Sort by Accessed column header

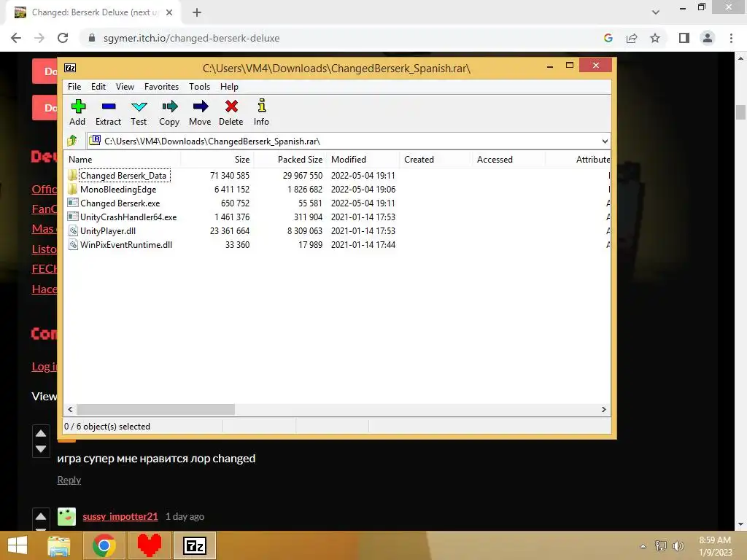click(x=508, y=160)
